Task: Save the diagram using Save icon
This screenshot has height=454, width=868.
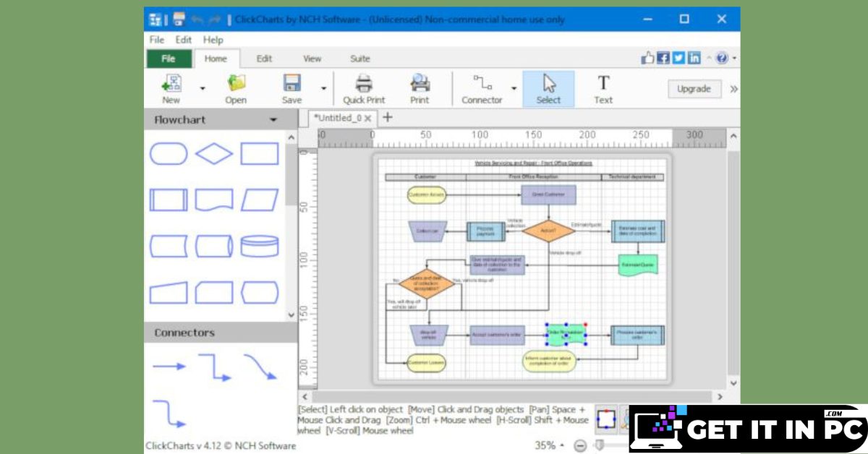Action: point(292,89)
